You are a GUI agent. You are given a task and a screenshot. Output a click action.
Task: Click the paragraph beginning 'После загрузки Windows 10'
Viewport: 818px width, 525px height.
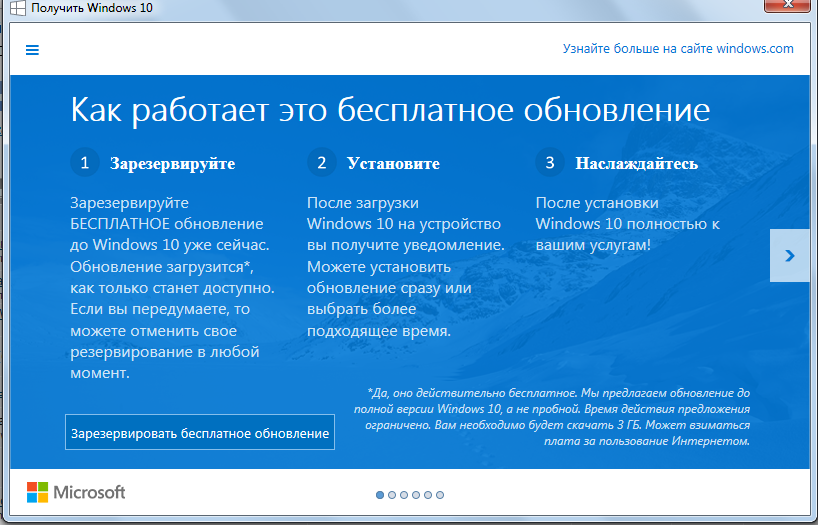coord(406,267)
